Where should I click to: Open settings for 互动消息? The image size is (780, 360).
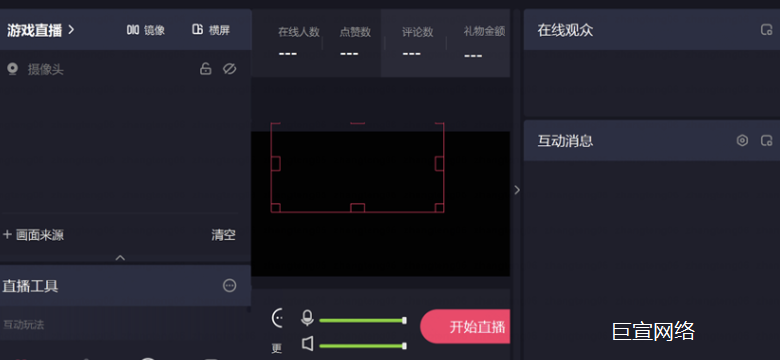pyautogui.click(x=742, y=141)
